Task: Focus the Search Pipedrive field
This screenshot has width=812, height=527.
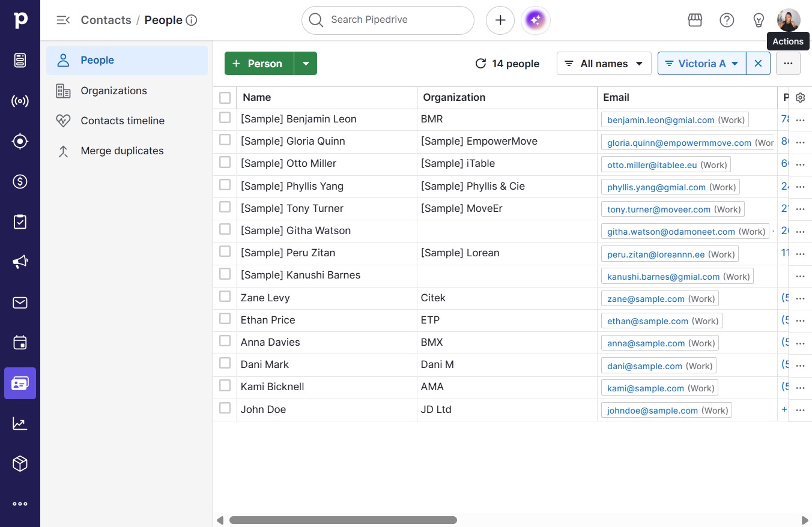Action: [x=388, y=20]
